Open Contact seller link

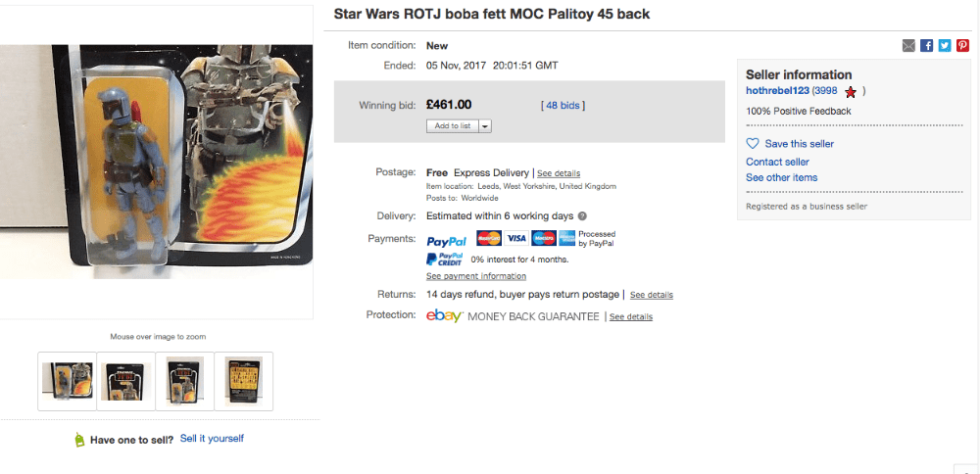coord(777,162)
